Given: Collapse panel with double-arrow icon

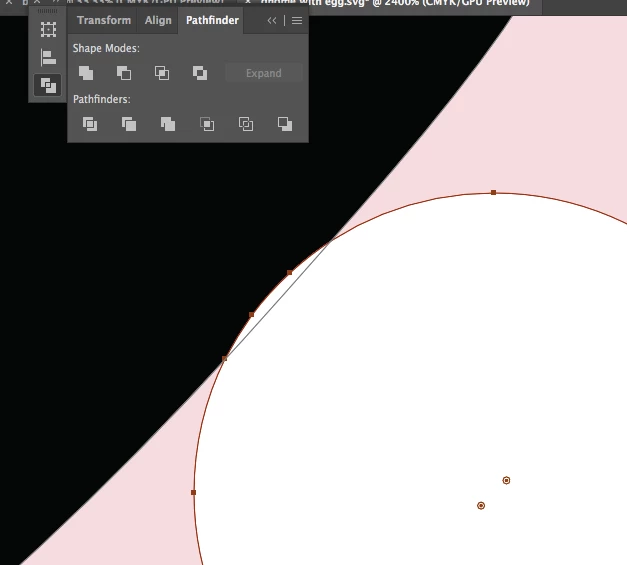Looking at the screenshot, I should tap(272, 20).
